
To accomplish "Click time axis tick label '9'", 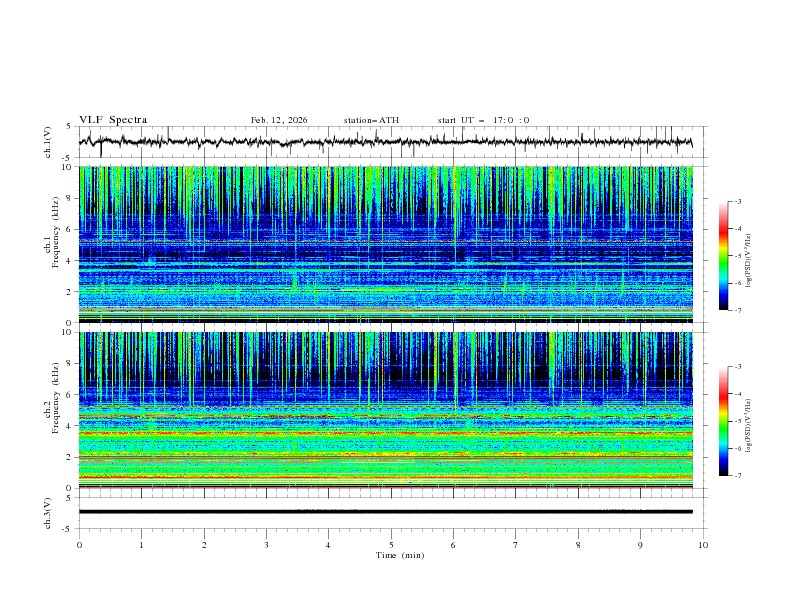I will (x=640, y=545).
